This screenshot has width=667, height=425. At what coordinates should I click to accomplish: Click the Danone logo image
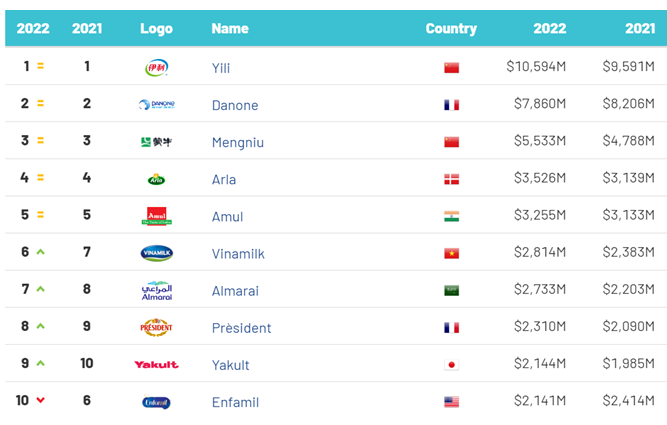(x=157, y=104)
